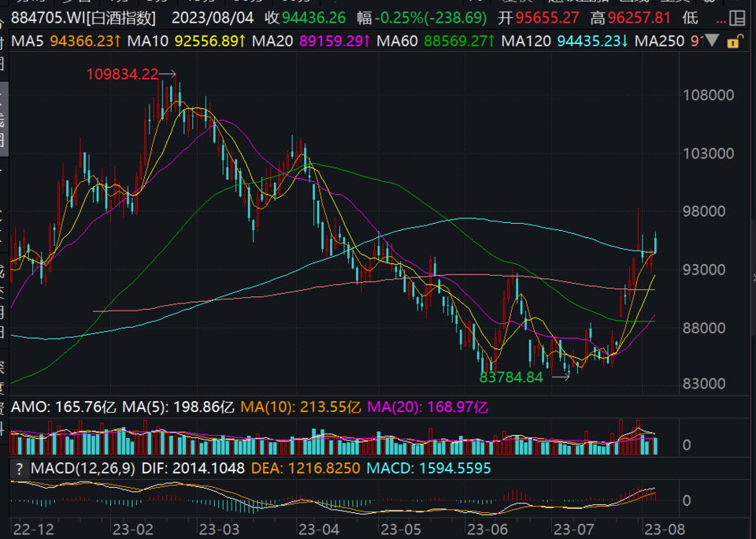Image resolution: width=756 pixels, height=539 pixels.
Task: Open the AMO volume indicator label
Action: (x=29, y=407)
